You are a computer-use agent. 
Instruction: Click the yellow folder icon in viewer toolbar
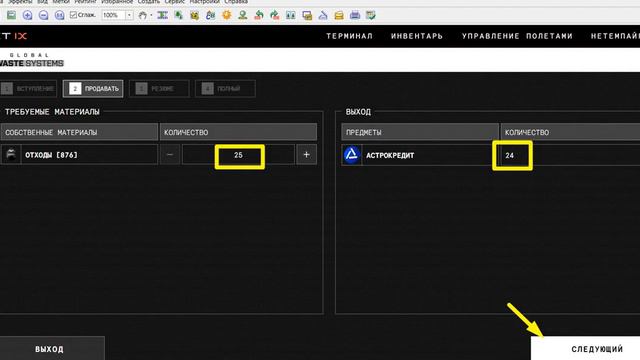(x=339, y=16)
